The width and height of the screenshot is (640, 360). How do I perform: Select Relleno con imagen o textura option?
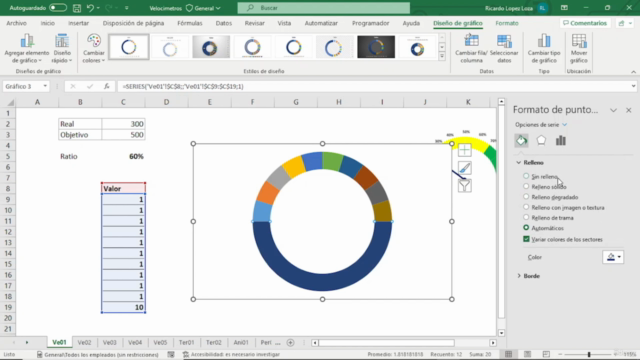[x=526, y=207]
